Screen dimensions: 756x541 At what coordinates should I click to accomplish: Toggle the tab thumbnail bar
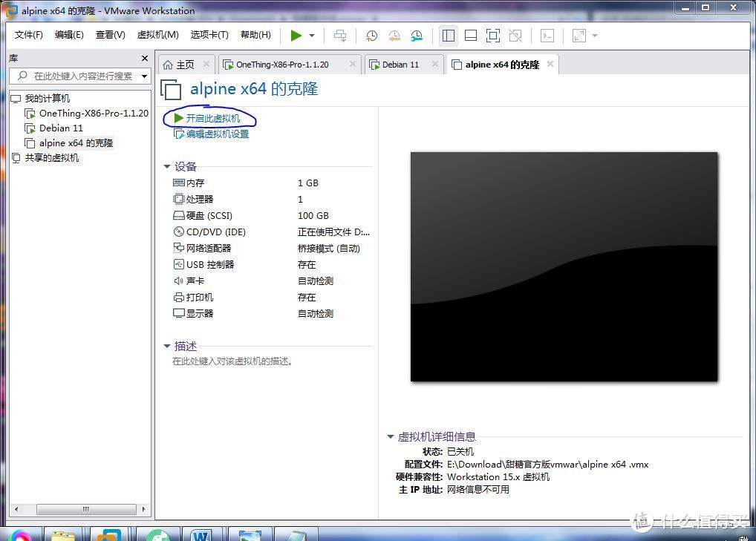coord(471,35)
